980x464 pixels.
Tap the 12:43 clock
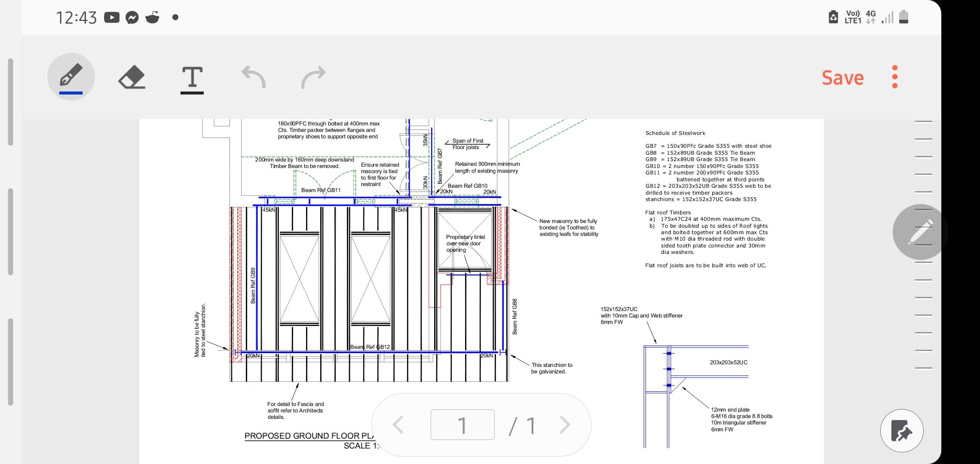[77, 18]
